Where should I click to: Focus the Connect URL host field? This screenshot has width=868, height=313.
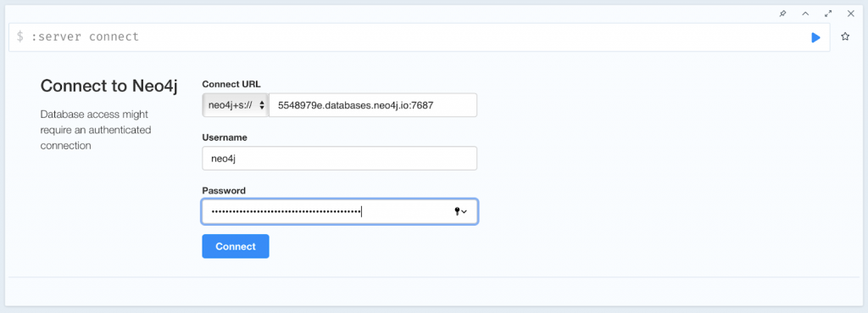click(373, 105)
